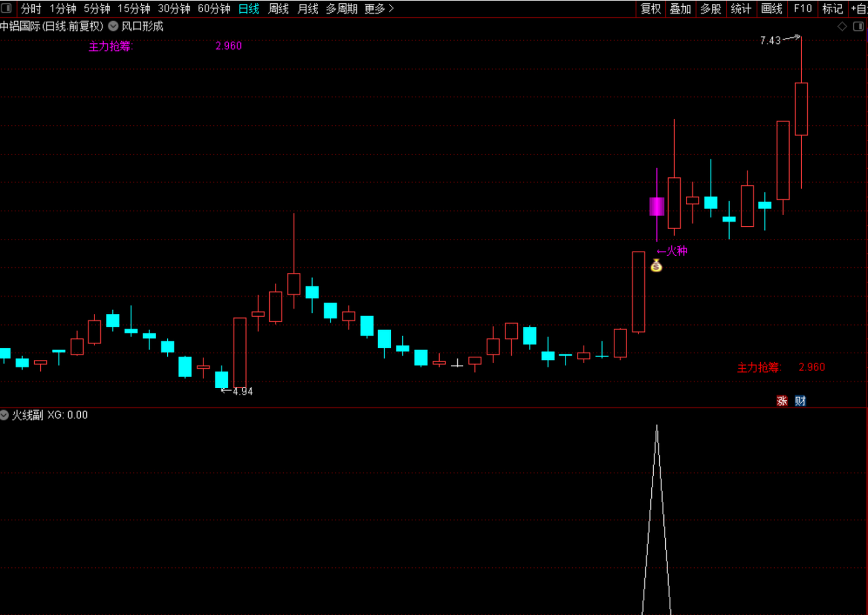Select the 30分钟 period tab

[174, 9]
